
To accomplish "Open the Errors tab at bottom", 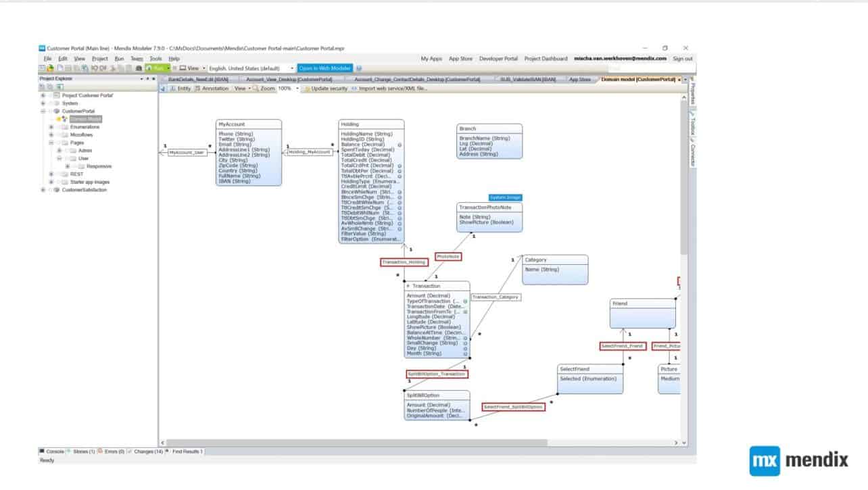I will (114, 451).
